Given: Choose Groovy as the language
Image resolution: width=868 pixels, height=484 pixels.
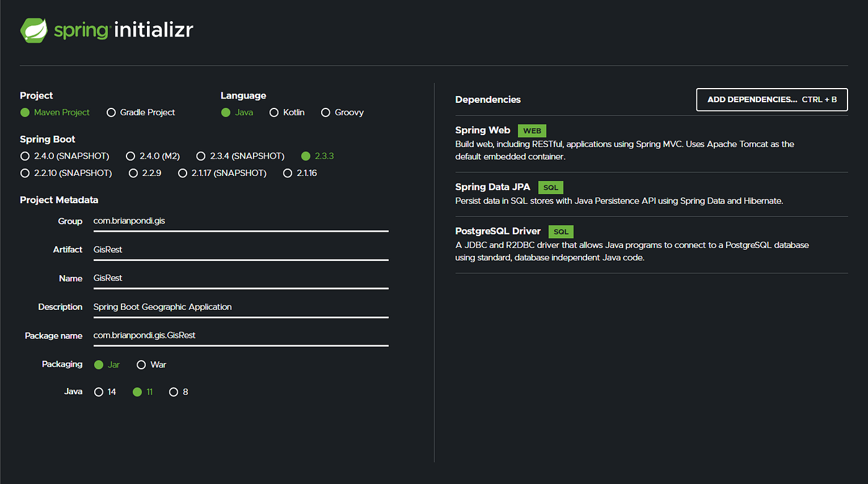Looking at the screenshot, I should 342,112.
